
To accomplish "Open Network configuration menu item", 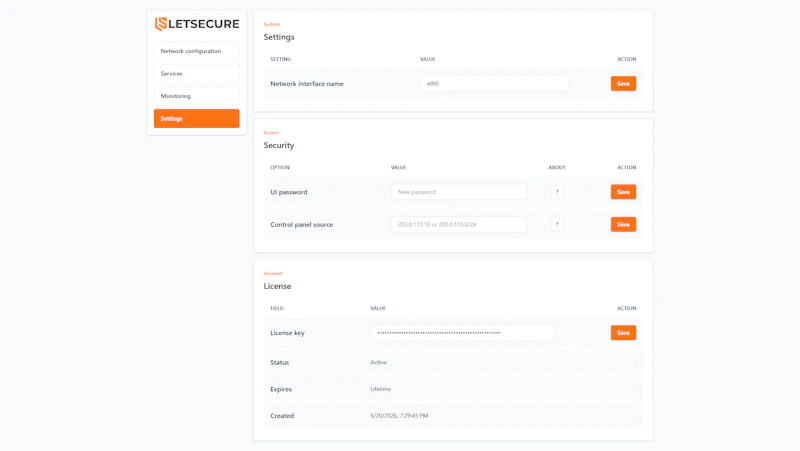I will click(x=196, y=51).
